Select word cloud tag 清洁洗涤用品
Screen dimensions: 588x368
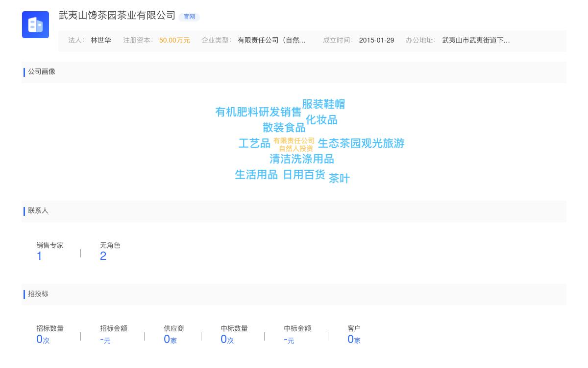[302, 159]
